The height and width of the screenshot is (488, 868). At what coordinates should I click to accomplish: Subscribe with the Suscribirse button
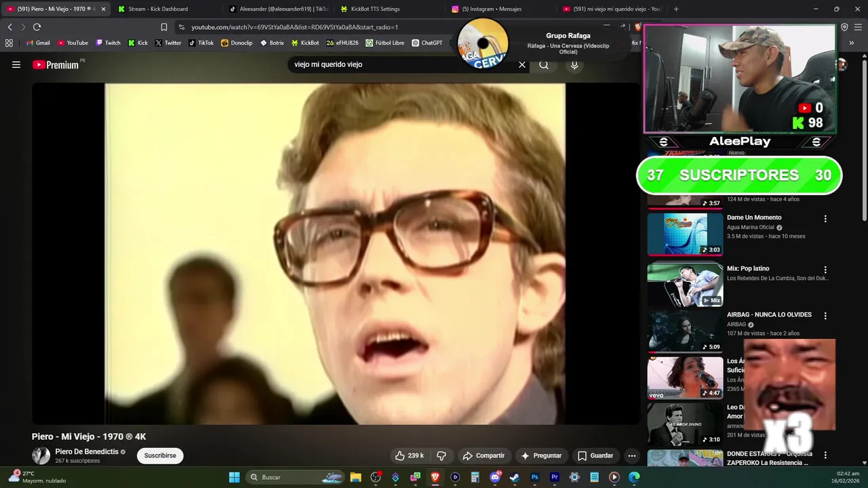160,455
